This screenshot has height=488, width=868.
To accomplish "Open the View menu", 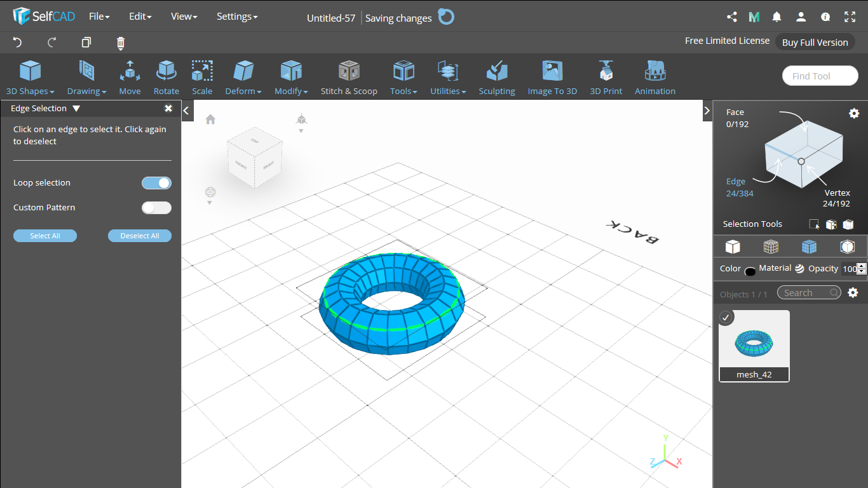I will point(184,17).
